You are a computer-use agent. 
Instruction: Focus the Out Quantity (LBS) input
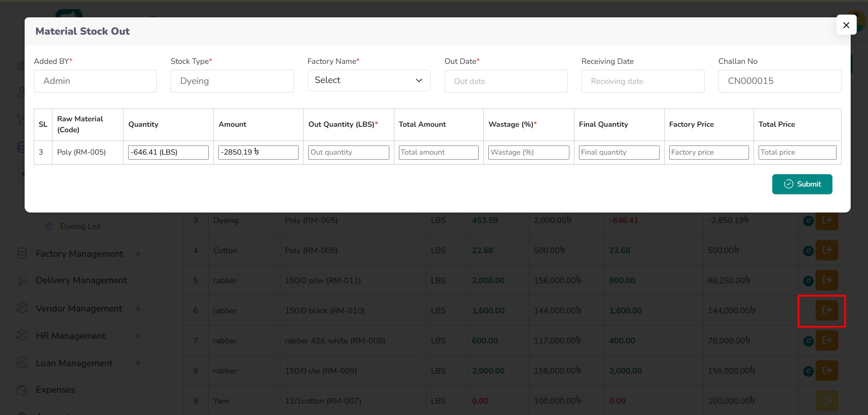[348, 152]
